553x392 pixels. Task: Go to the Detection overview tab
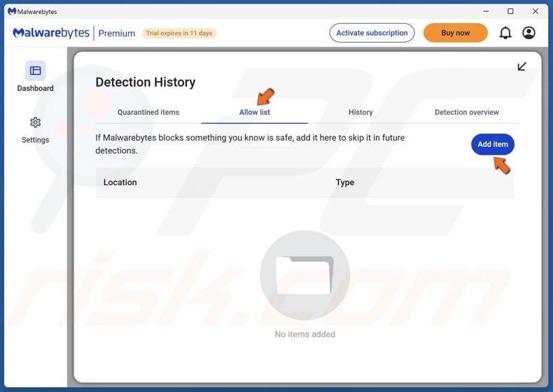pos(467,112)
